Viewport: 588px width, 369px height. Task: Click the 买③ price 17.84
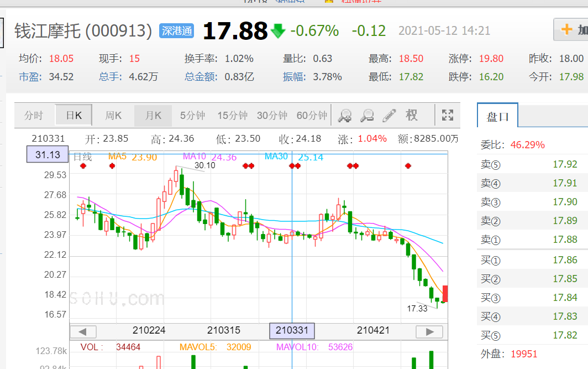[565, 297]
